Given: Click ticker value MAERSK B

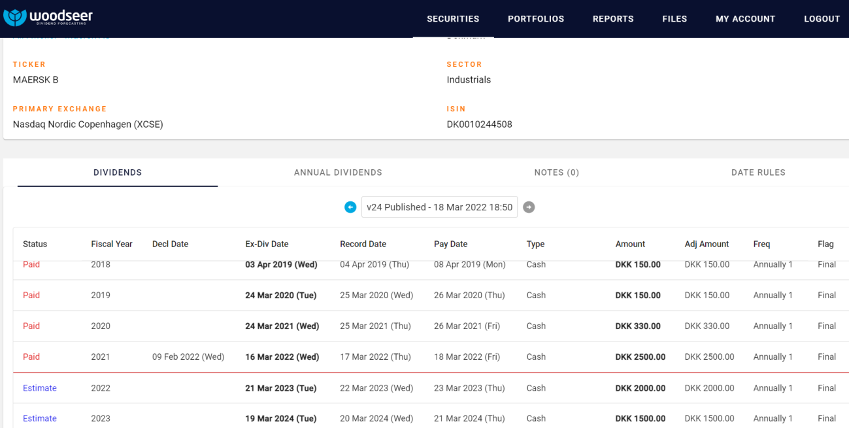Looking at the screenshot, I should tap(35, 80).
